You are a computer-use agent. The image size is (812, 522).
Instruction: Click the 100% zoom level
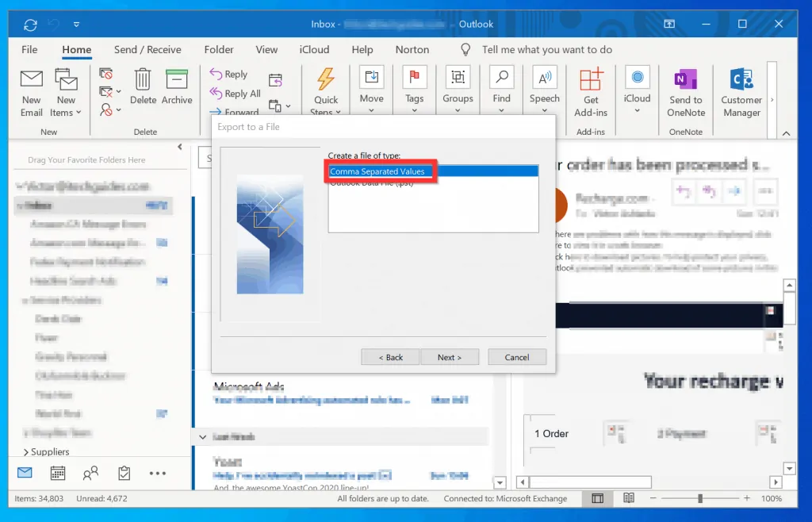[771, 499]
